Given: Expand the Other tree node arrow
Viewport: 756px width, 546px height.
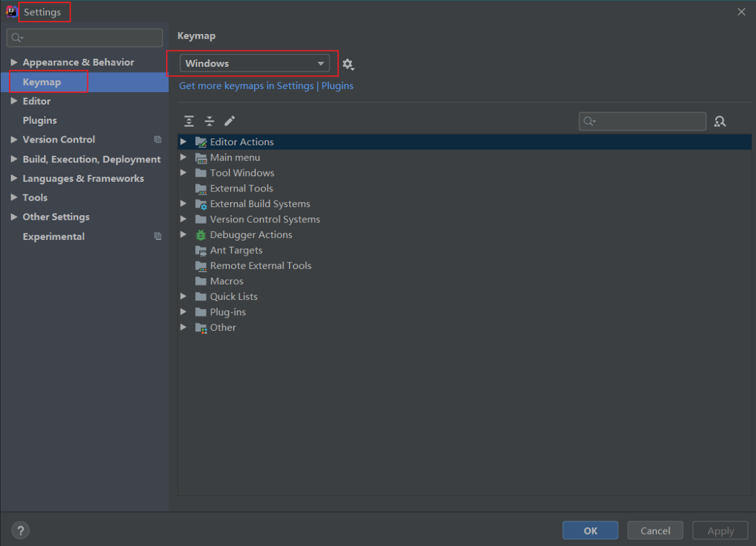Looking at the screenshot, I should click(x=184, y=327).
